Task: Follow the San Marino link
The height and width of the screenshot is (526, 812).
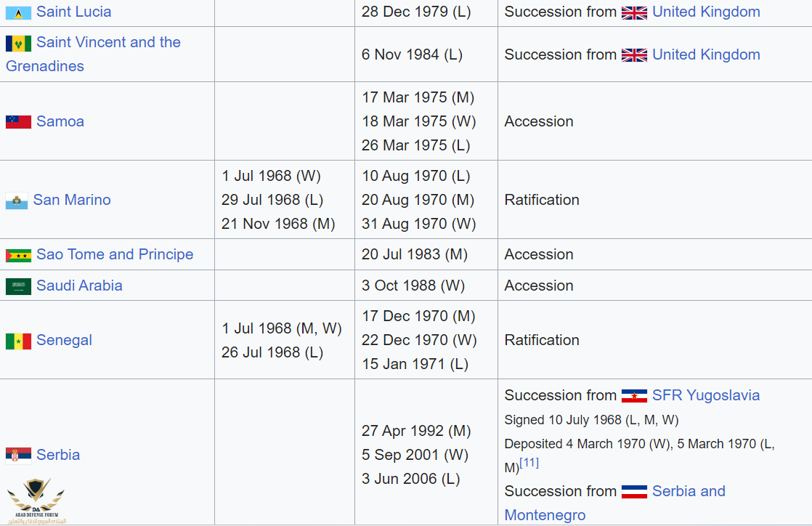Action: click(72, 200)
